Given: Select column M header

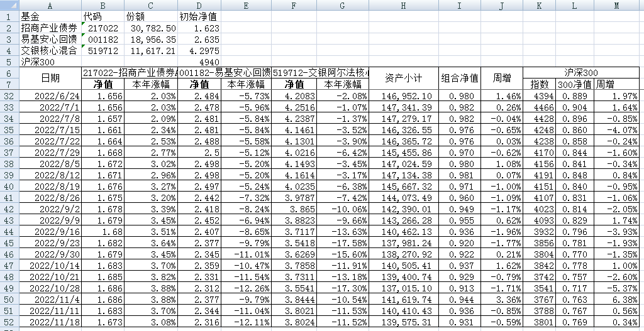Looking at the screenshot, I should coord(616,5).
